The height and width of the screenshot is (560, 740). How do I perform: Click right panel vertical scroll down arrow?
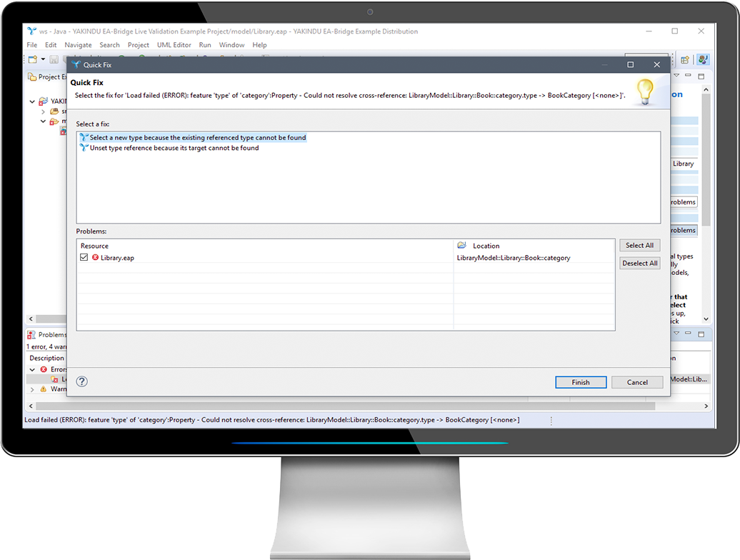[706, 319]
